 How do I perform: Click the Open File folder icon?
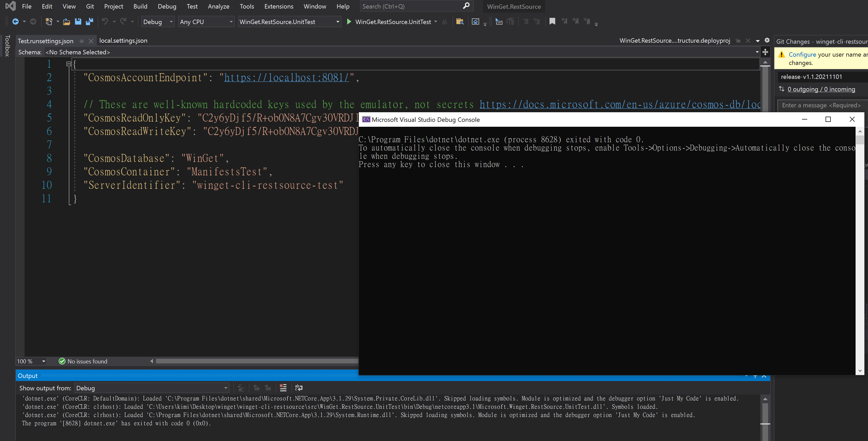66,22
